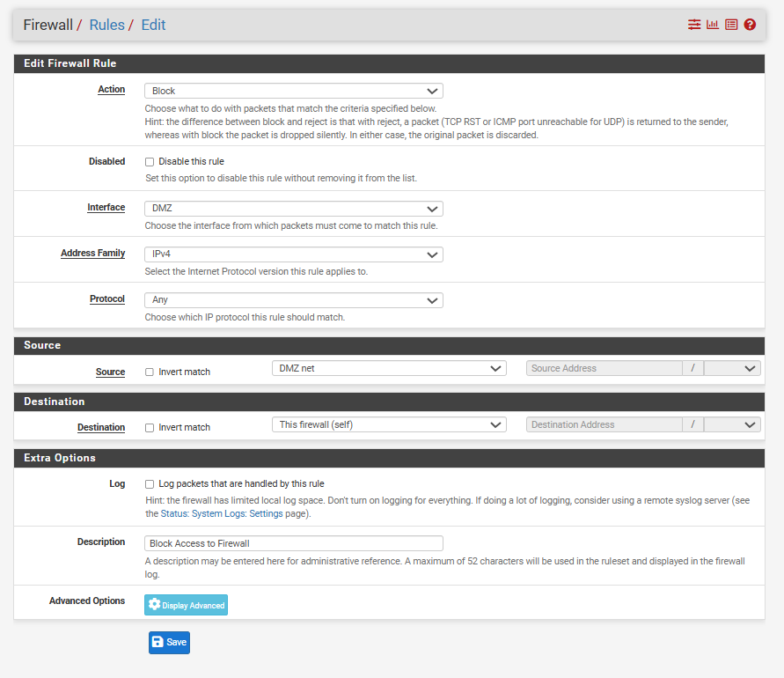Click the red help question mark icon

click(750, 25)
